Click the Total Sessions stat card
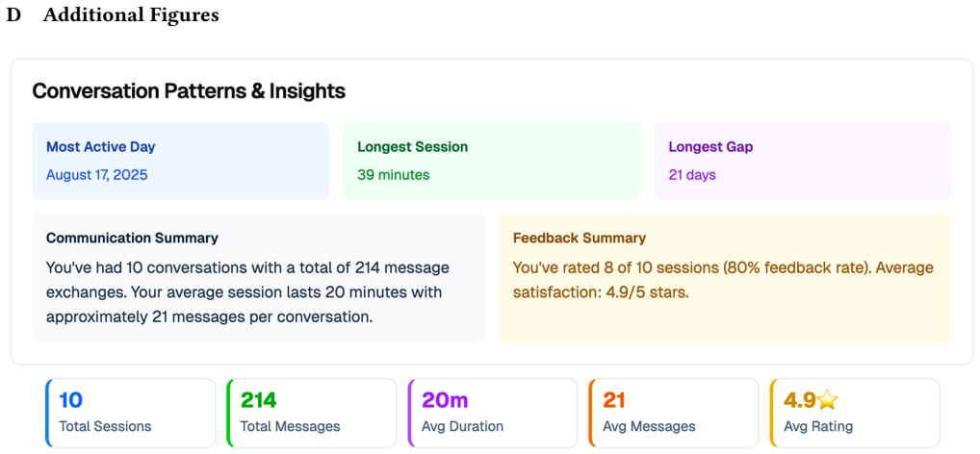 (x=131, y=413)
